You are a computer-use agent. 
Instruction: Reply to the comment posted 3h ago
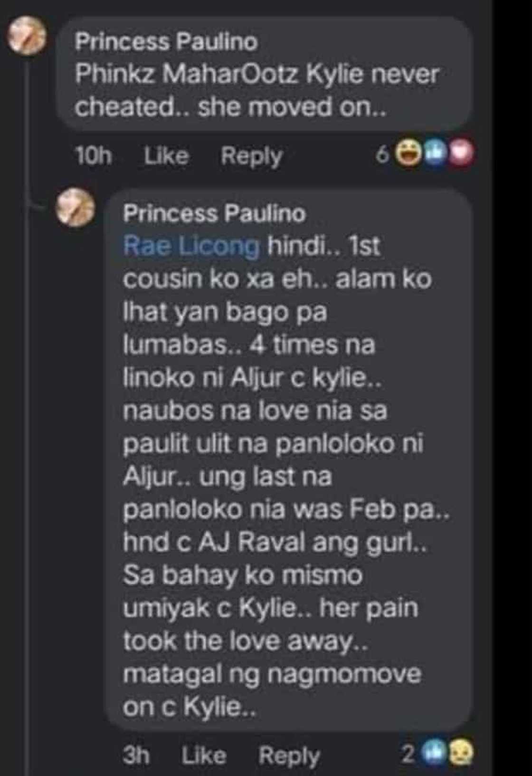pyautogui.click(x=289, y=756)
